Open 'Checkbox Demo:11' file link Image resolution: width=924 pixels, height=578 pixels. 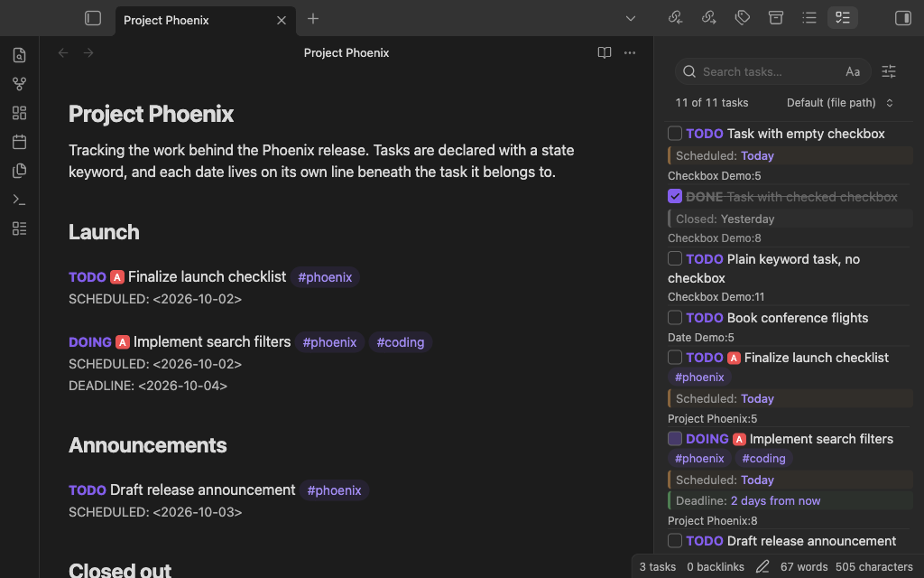point(716,296)
